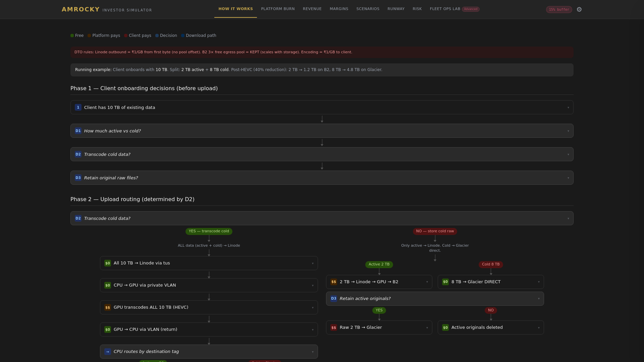Expand 'GPU → CPU via VLAN (return)' chevron
This screenshot has width=644, height=362.
pyautogui.click(x=313, y=330)
